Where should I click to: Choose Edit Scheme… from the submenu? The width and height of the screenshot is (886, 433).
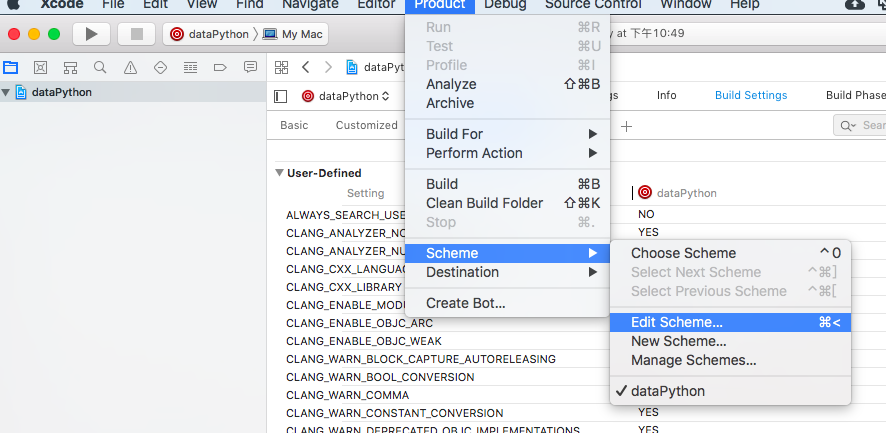[x=676, y=322]
